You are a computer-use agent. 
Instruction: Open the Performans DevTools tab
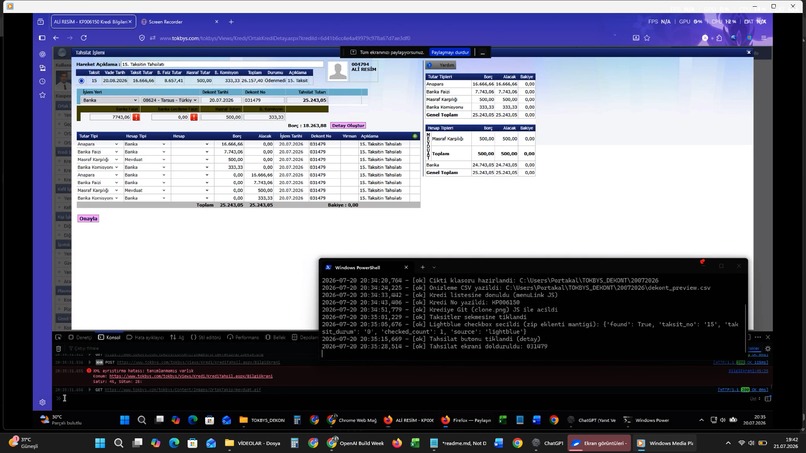click(x=243, y=337)
